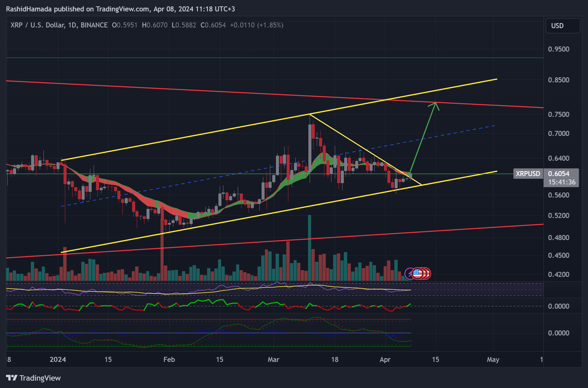
Task: Click the RashidHamada publisher caption
Action: click(120, 9)
